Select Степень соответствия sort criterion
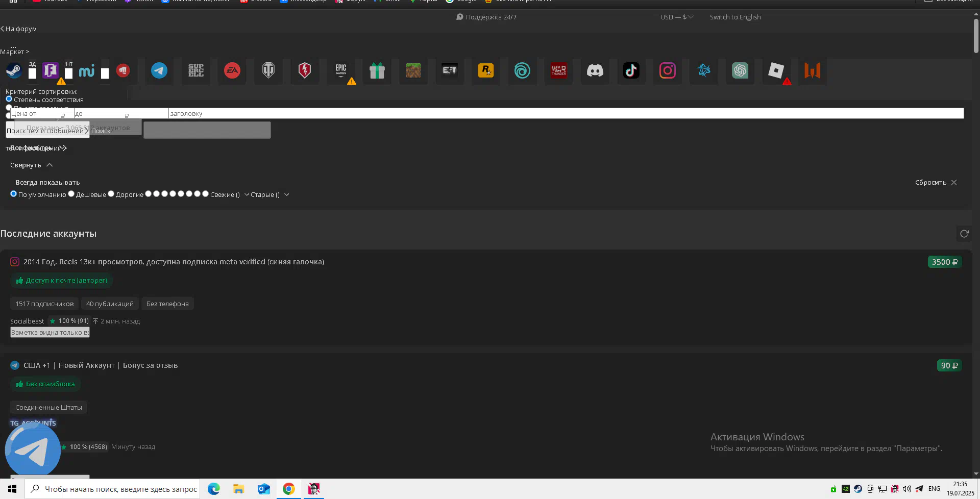 pos(9,99)
